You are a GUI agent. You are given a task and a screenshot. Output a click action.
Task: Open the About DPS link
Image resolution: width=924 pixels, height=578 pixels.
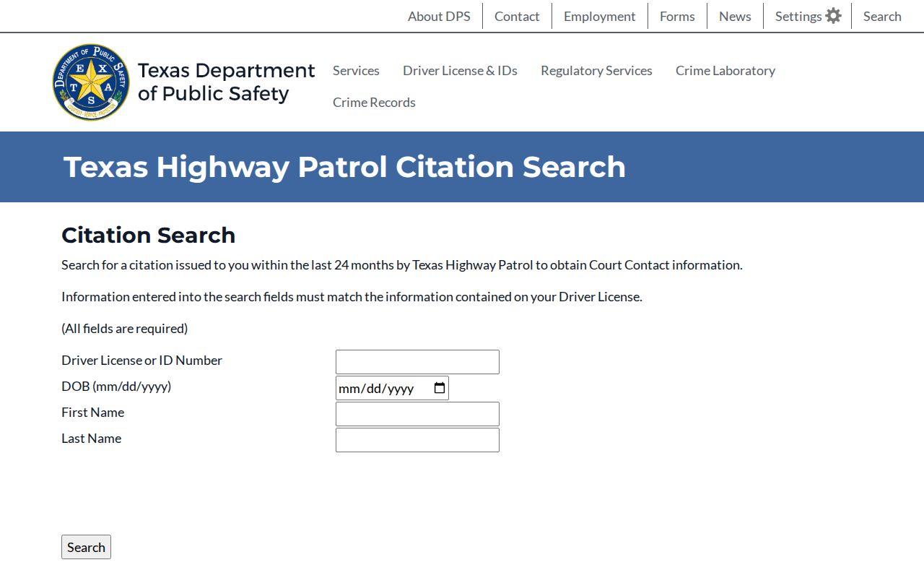439,16
